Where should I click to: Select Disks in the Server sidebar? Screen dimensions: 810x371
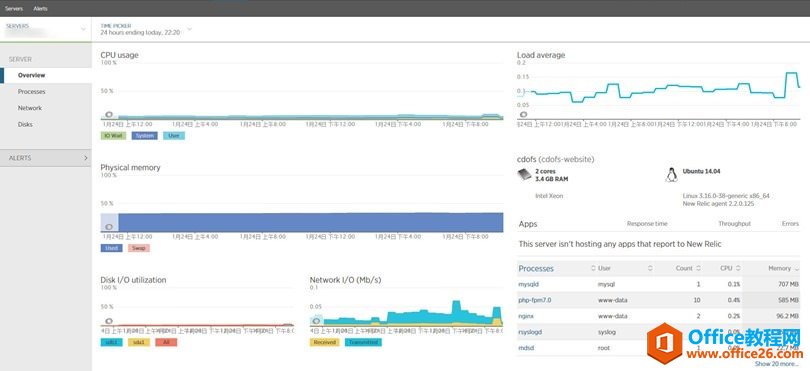point(25,125)
